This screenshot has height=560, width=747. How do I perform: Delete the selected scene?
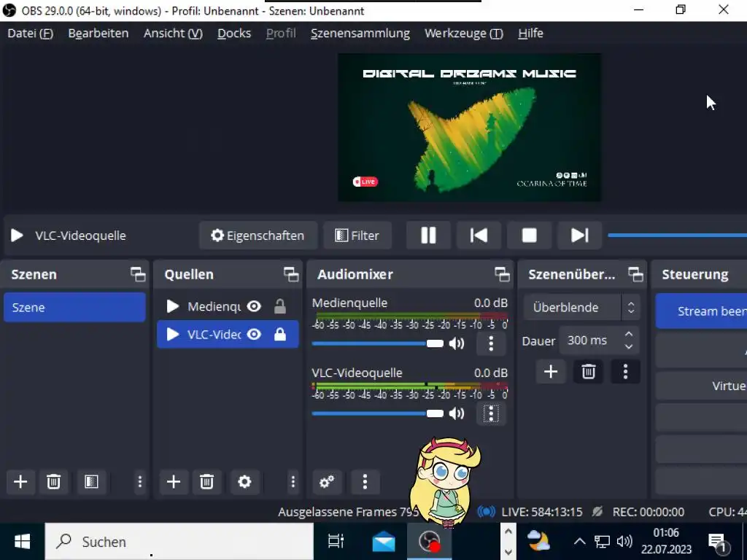pyautogui.click(x=53, y=482)
